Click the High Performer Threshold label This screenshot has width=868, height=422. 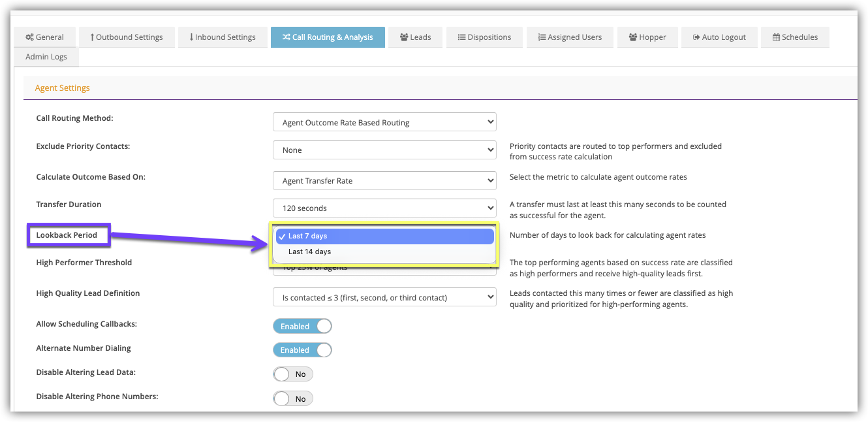[84, 263]
